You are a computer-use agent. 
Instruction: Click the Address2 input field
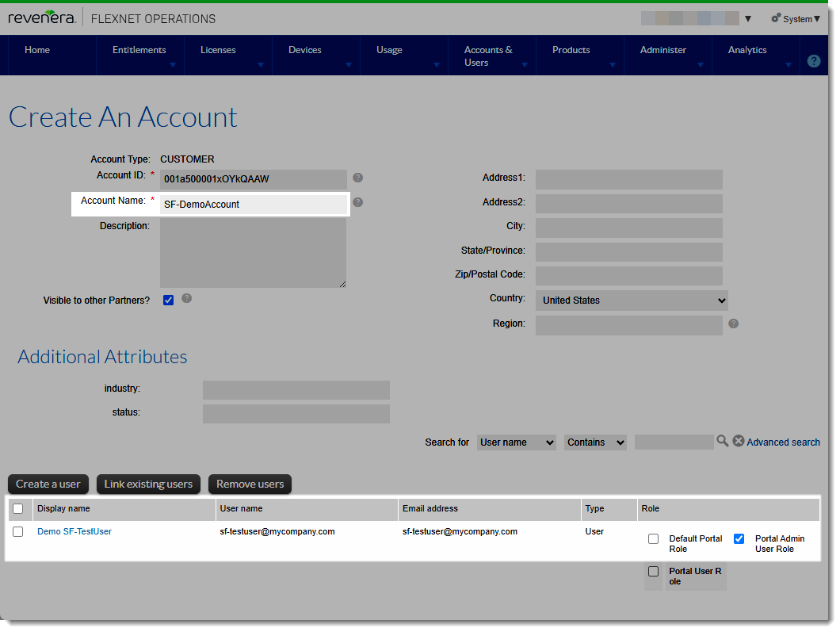click(629, 204)
